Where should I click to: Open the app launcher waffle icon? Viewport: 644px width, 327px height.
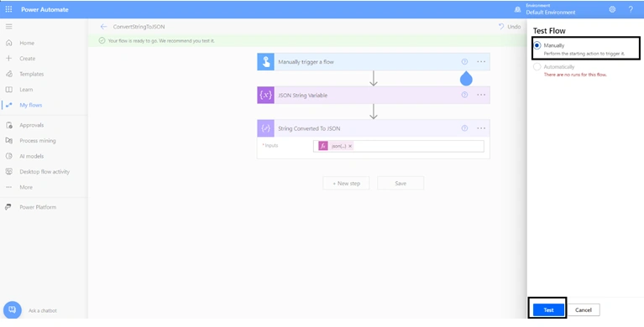(8, 9)
